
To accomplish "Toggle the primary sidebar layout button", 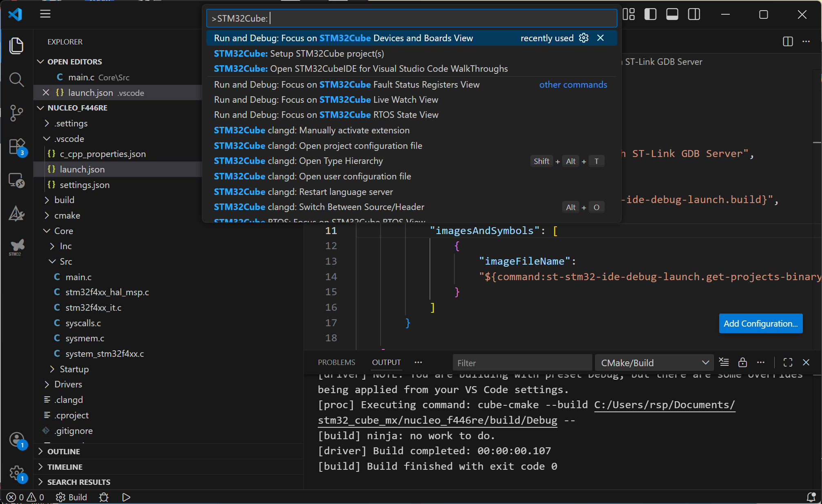I will pos(650,15).
